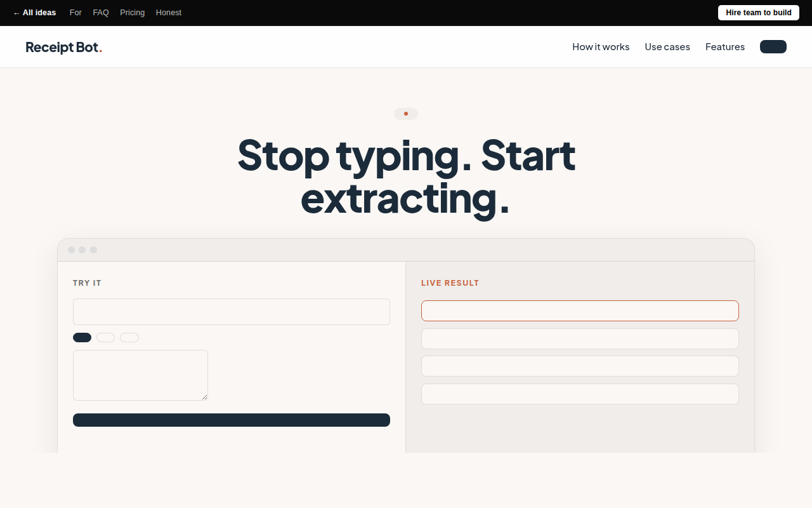Go to Features section

pyautogui.click(x=725, y=47)
